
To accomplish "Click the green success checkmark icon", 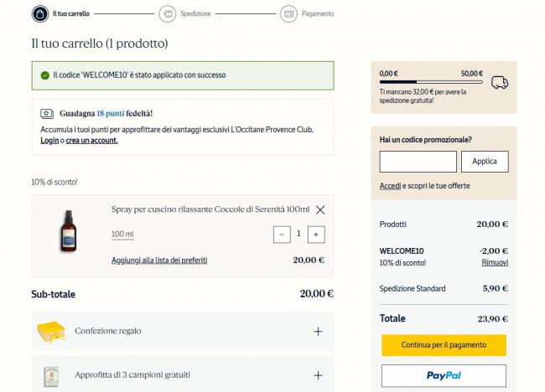I will pos(44,75).
